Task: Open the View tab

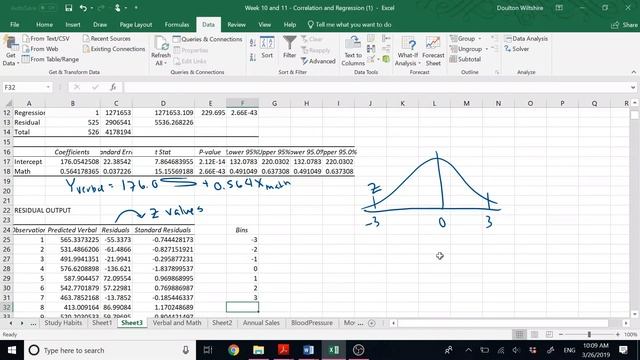Action: [264, 24]
